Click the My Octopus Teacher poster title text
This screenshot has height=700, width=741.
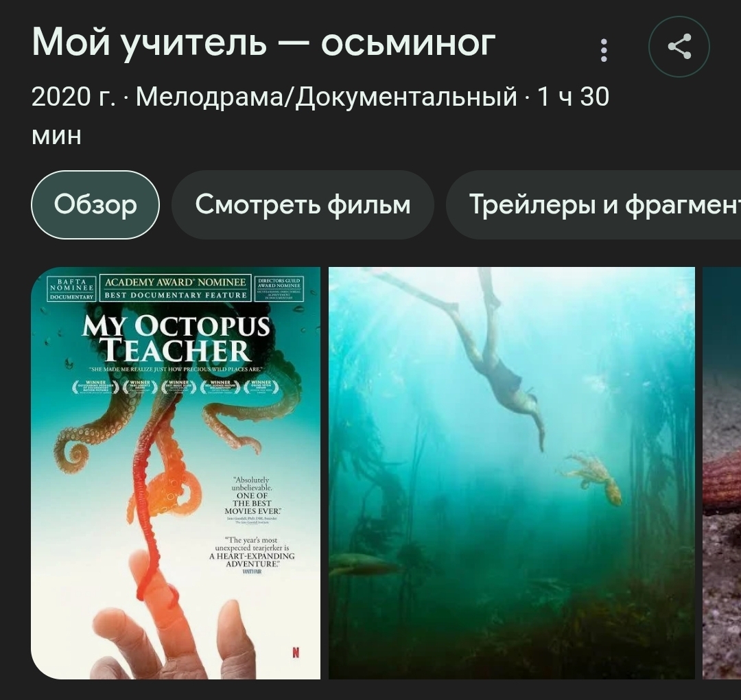(x=176, y=338)
